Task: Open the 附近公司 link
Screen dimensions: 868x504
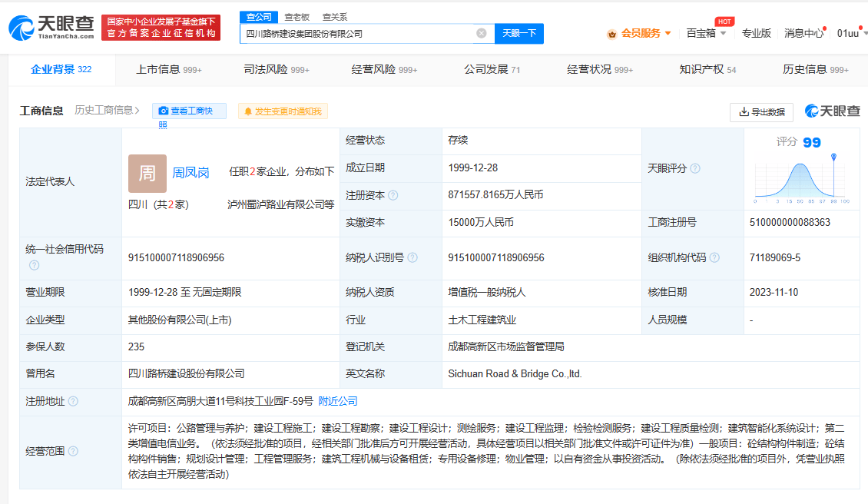Action: pos(338,401)
